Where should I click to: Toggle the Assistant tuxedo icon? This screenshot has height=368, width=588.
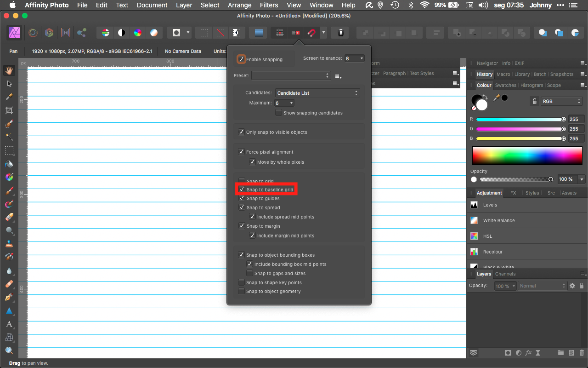coord(340,33)
